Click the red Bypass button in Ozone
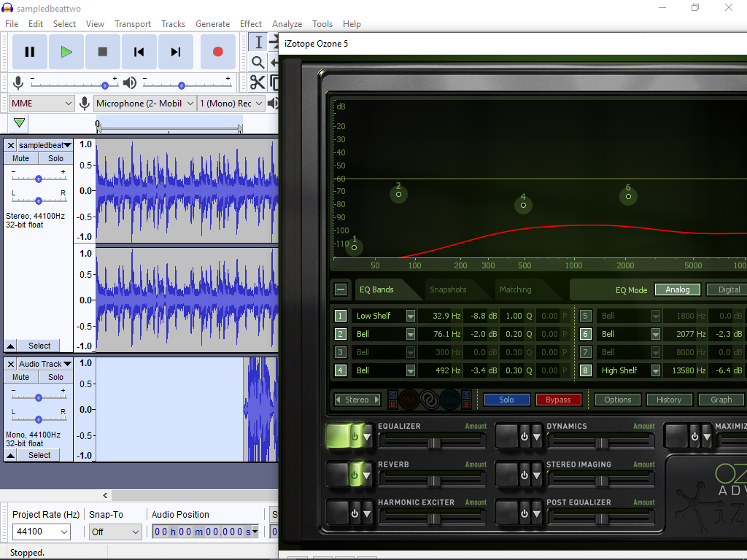Viewport: 747px width, 560px height. pyautogui.click(x=558, y=400)
